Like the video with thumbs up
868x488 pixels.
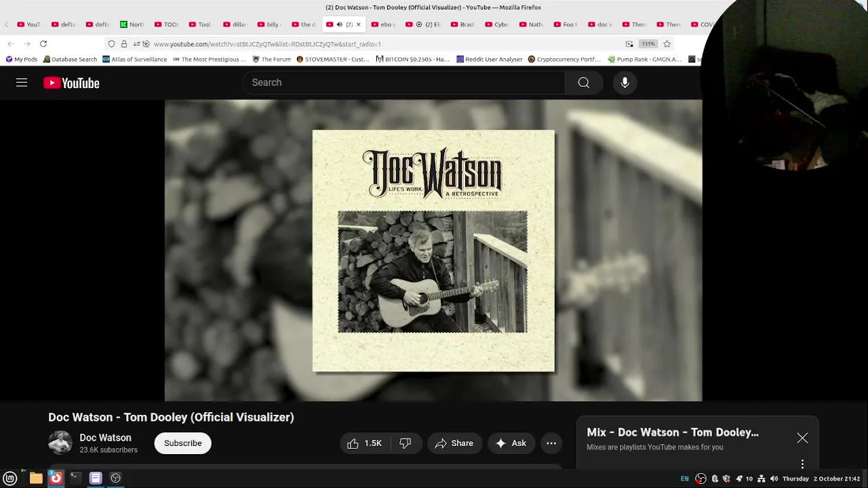pyautogui.click(x=365, y=443)
